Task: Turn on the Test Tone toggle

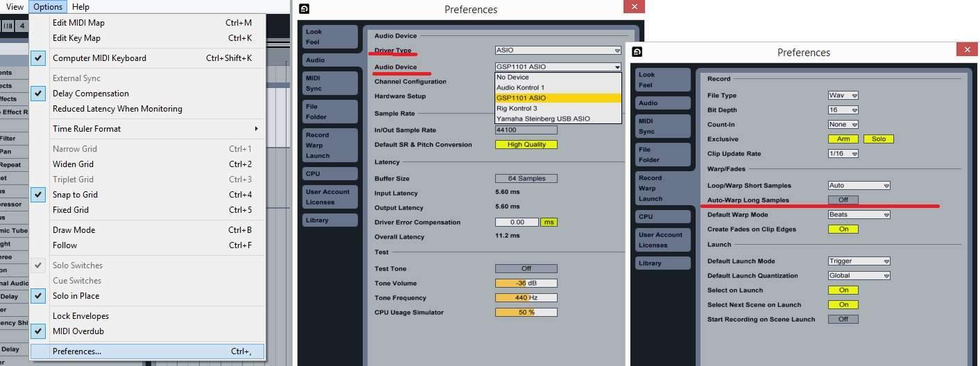Action: [x=526, y=269]
